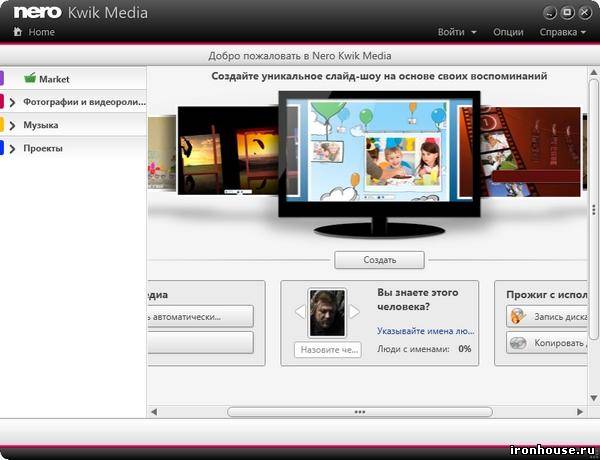The height and width of the screenshot is (460, 600).
Task: Open the Market basket icon
Action: click(30, 78)
